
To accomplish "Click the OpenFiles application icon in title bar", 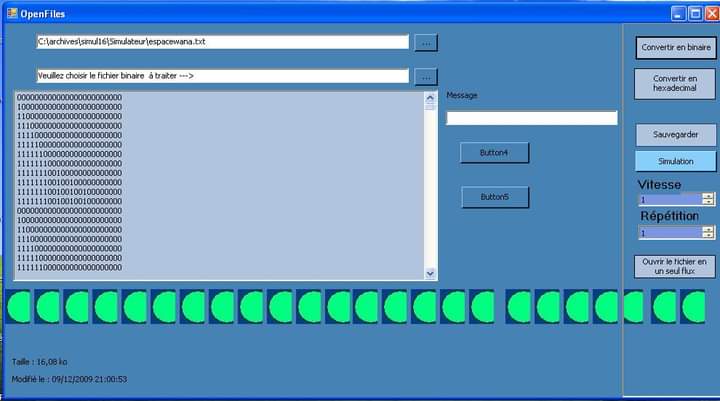I will click(x=12, y=13).
